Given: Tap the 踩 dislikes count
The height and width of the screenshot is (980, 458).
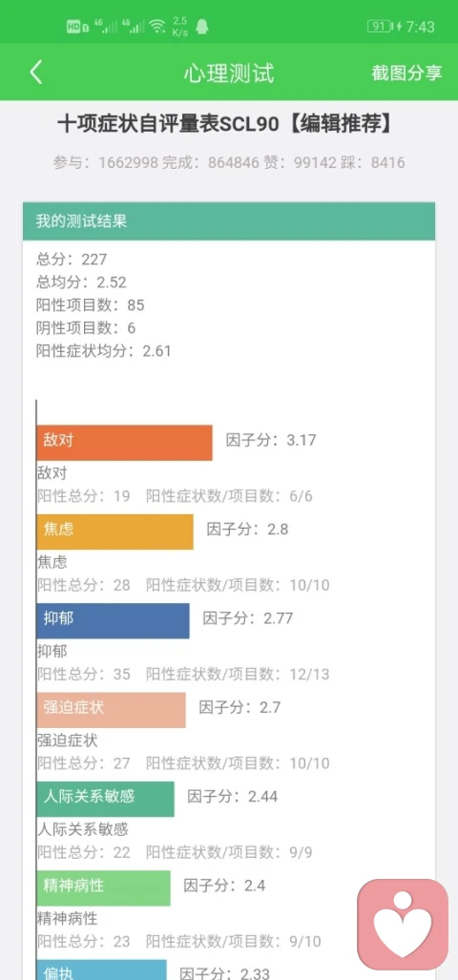Looking at the screenshot, I should [374, 163].
